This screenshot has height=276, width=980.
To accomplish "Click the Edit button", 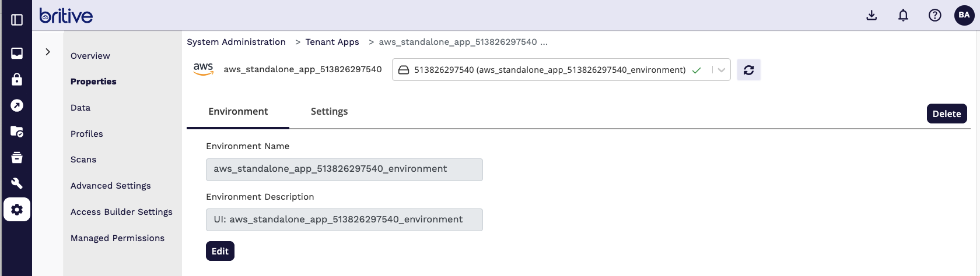I will (x=220, y=251).
